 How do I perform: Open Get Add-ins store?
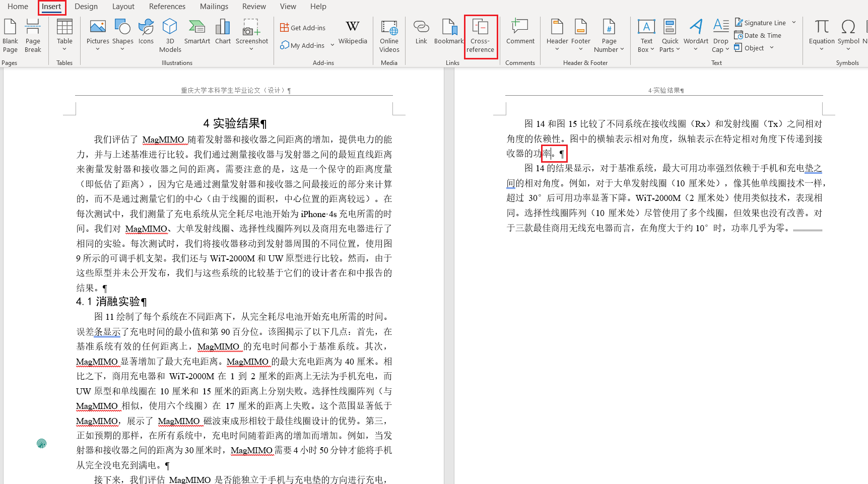(x=303, y=28)
